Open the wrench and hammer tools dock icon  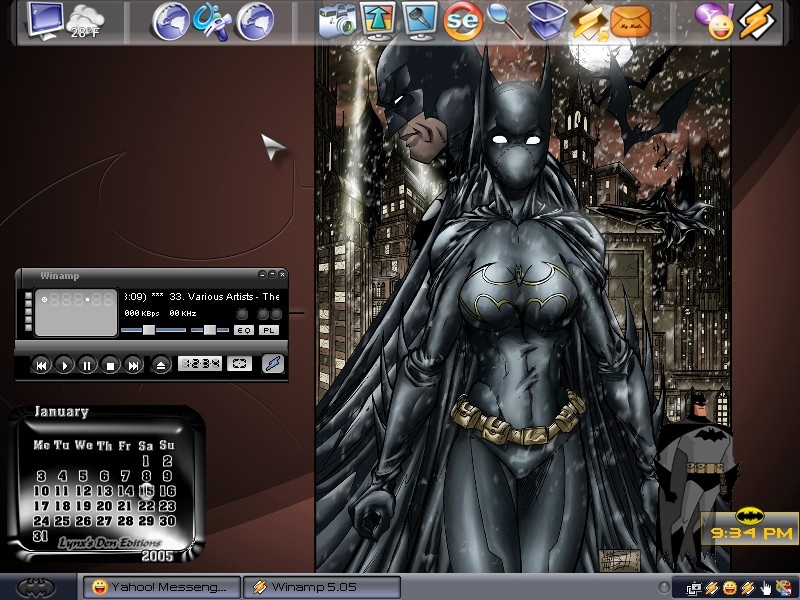pos(212,21)
